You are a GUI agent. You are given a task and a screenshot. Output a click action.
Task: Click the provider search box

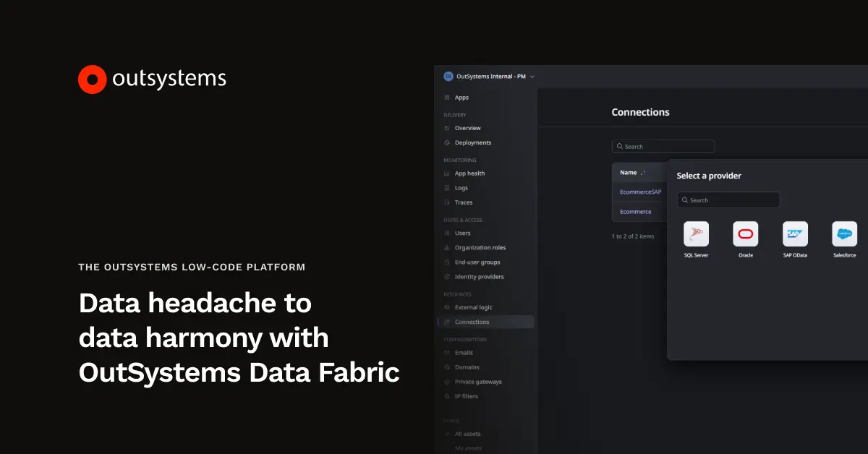click(728, 200)
